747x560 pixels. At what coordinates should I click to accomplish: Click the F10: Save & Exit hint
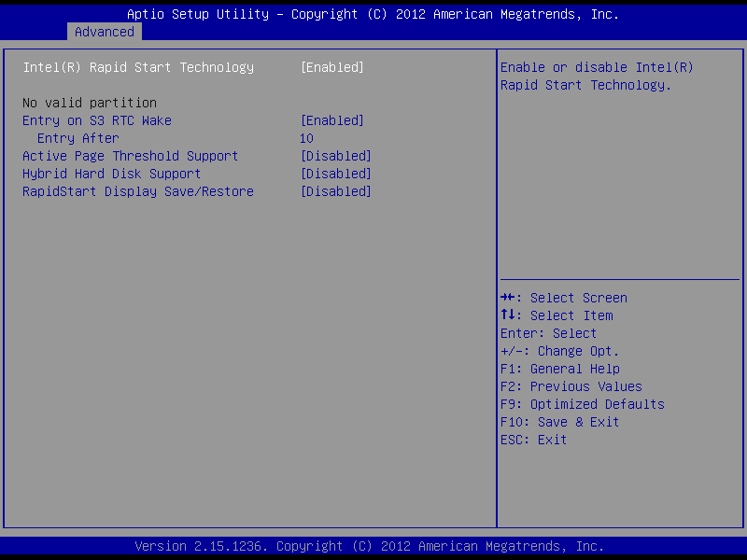560,422
